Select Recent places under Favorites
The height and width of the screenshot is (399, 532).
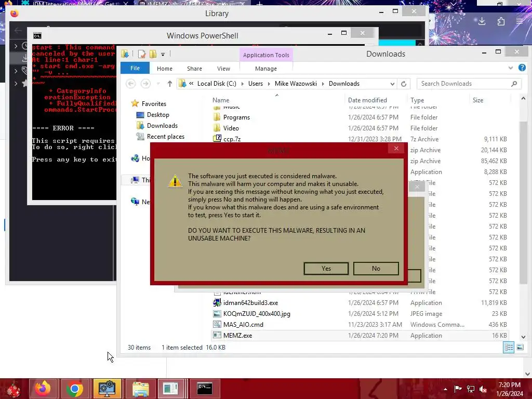coord(166,137)
